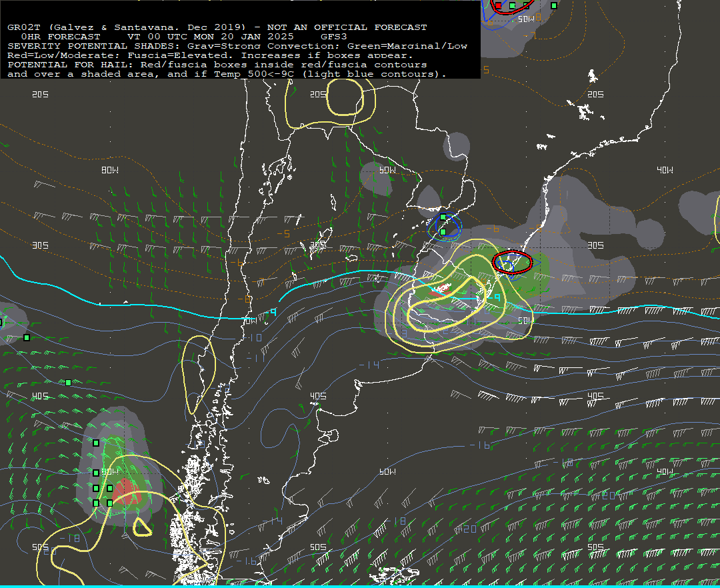Click the leftmost '20S' latitude label
This screenshot has width=720, height=588.
[41, 94]
